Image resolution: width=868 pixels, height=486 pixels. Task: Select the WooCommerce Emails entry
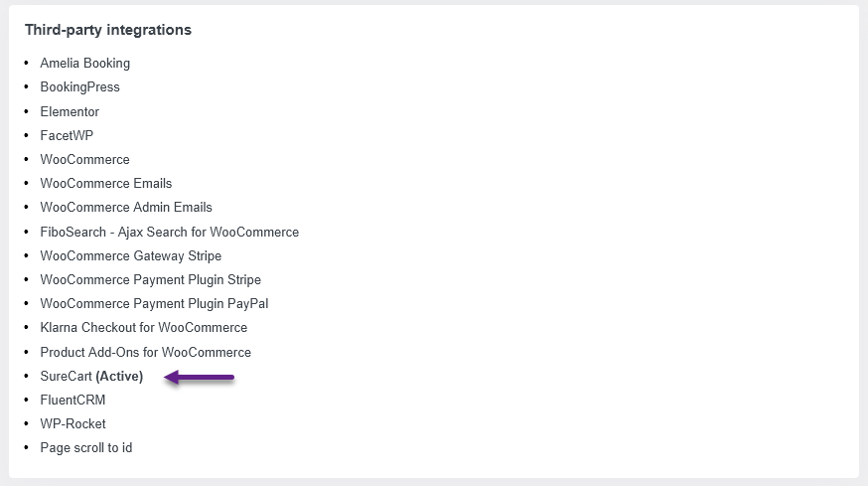(105, 183)
